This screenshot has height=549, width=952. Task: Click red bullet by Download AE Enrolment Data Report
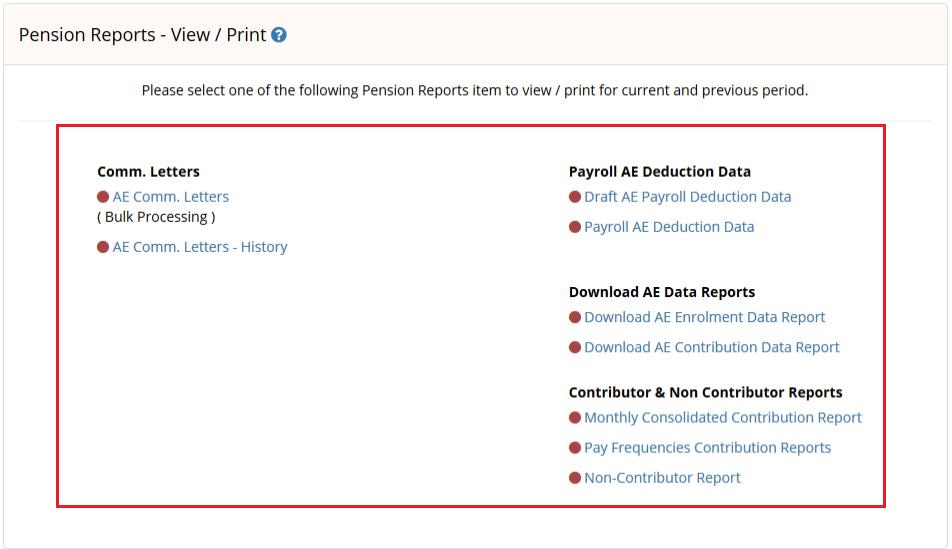[x=575, y=317]
